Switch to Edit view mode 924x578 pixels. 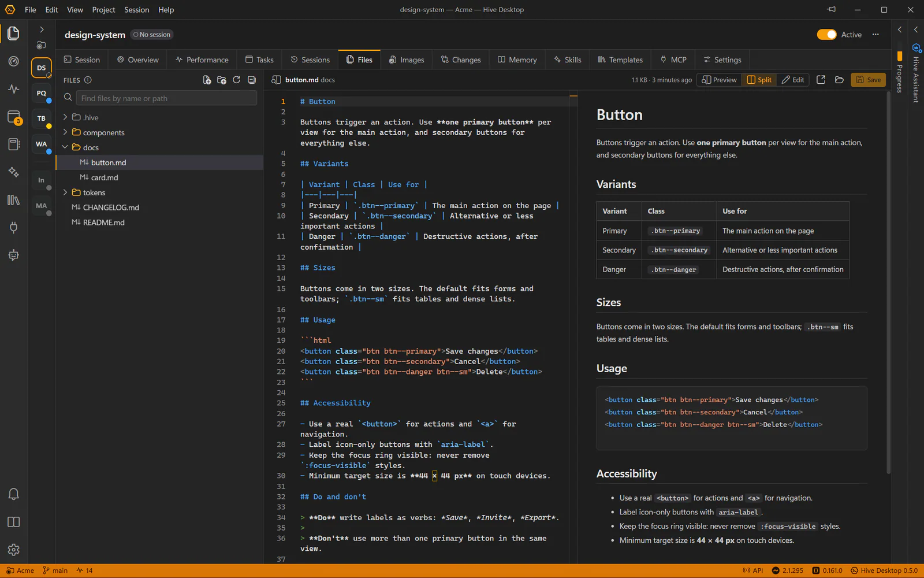point(793,80)
